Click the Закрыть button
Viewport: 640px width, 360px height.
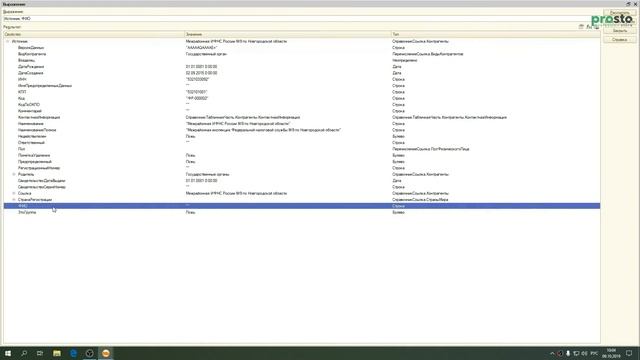coord(619,31)
